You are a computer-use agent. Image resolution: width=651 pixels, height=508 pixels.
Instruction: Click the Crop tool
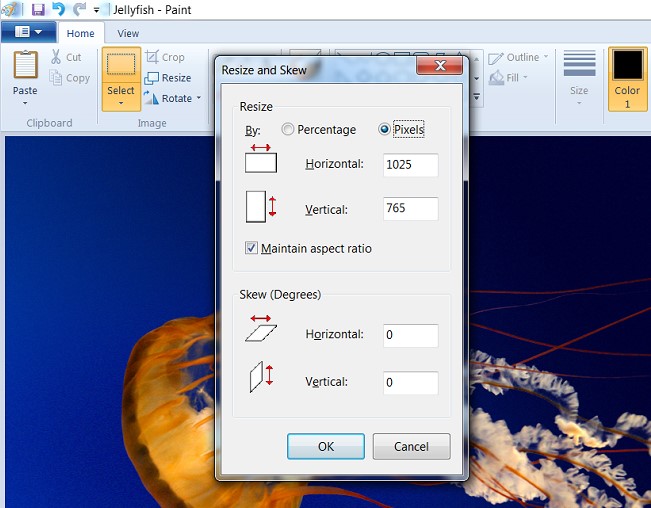[x=165, y=57]
